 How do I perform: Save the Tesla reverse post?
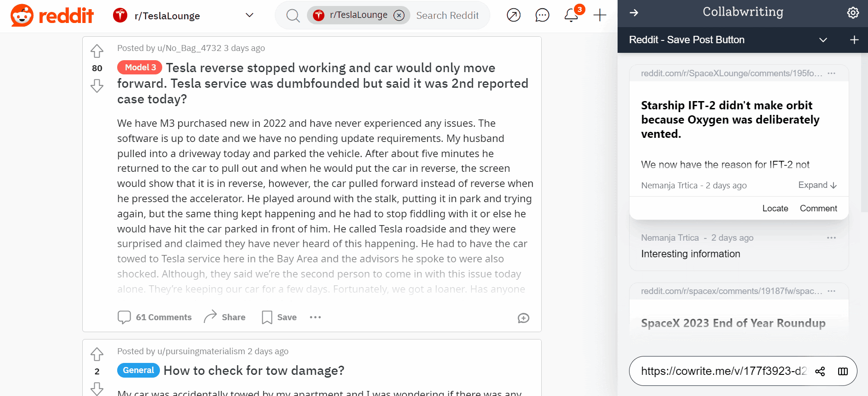[279, 317]
